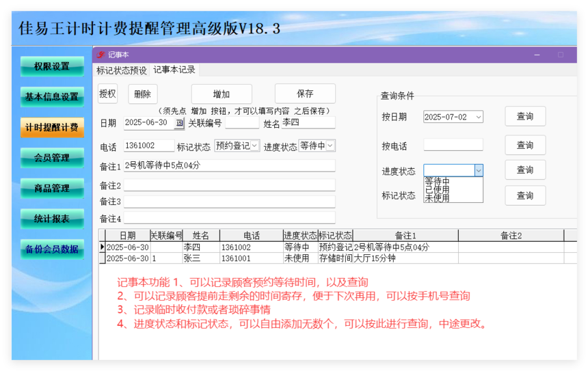Open the 权限设置 sidebar section
The height and width of the screenshot is (371, 588).
52,66
